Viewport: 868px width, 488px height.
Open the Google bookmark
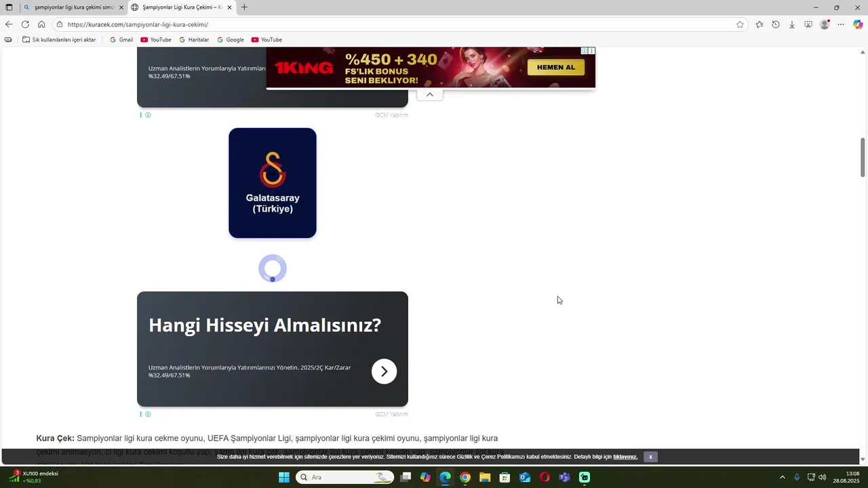231,40
